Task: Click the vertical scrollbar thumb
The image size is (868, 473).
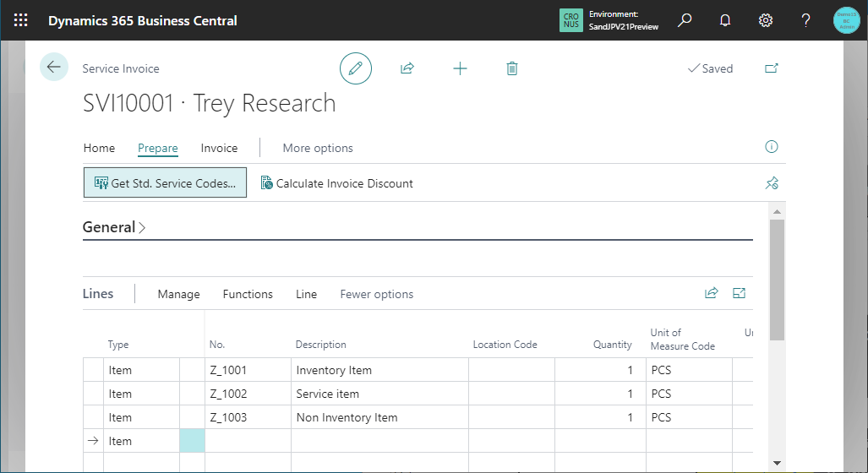Action: point(777,280)
